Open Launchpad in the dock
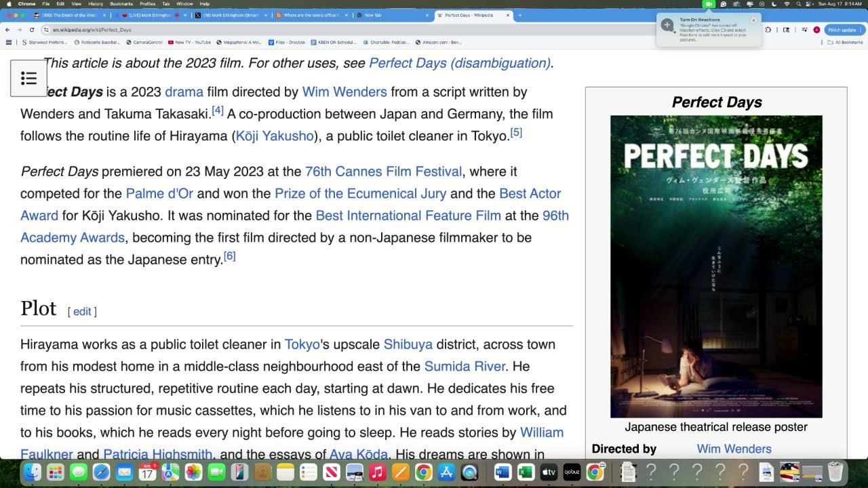This screenshot has height=488, width=868. point(55,472)
